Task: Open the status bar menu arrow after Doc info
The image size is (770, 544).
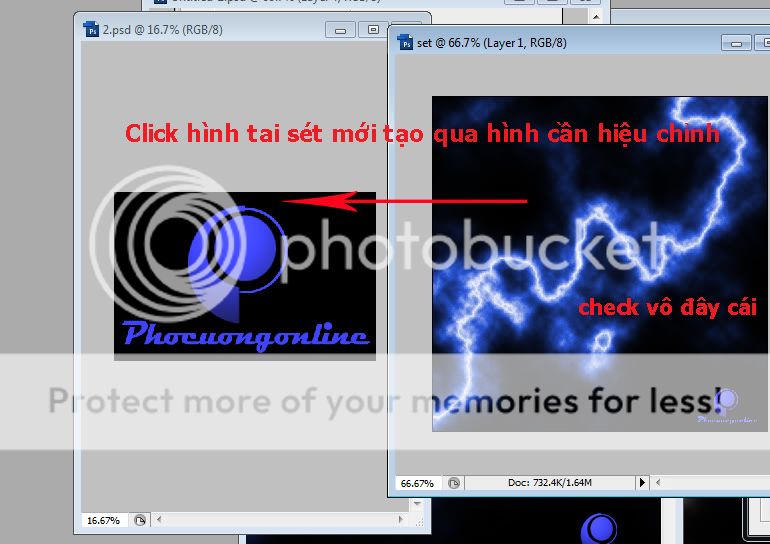Action: coord(642,483)
